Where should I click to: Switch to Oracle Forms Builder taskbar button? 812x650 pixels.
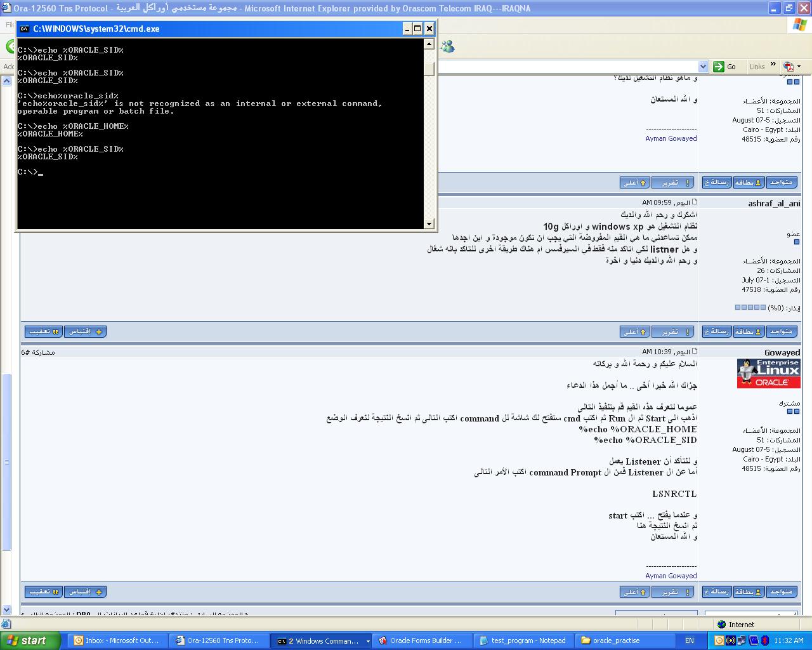(421, 640)
